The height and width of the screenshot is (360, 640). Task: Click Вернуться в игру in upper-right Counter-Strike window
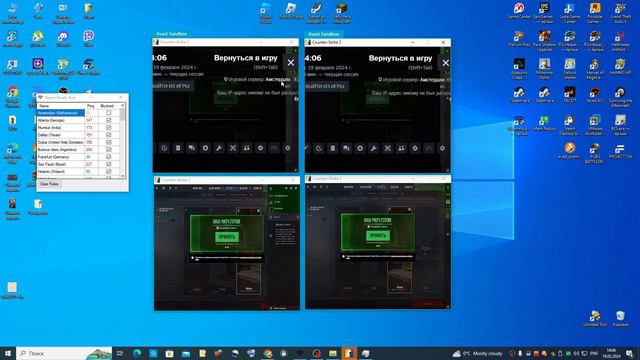point(400,58)
